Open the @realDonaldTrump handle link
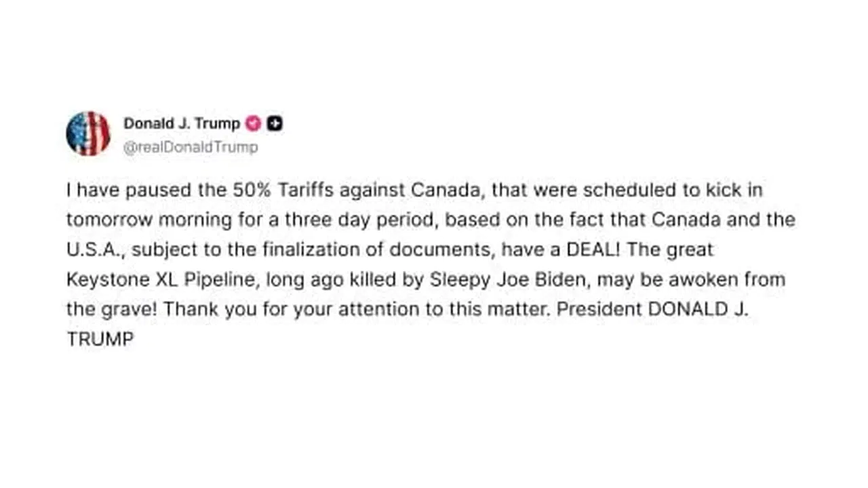Image resolution: width=868 pixels, height=488 pixels. [x=191, y=147]
